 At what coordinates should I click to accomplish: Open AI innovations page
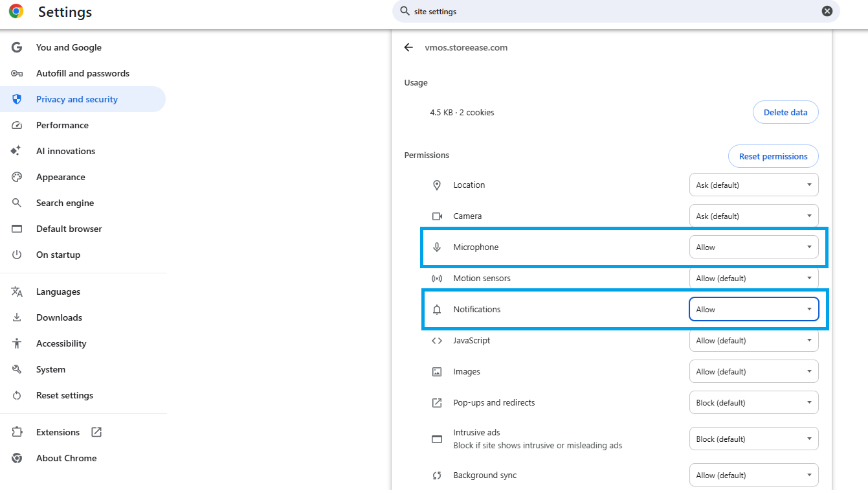coord(83,151)
